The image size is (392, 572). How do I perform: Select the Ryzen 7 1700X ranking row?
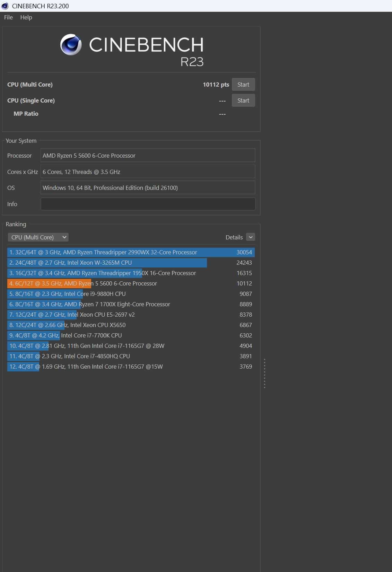point(131,304)
